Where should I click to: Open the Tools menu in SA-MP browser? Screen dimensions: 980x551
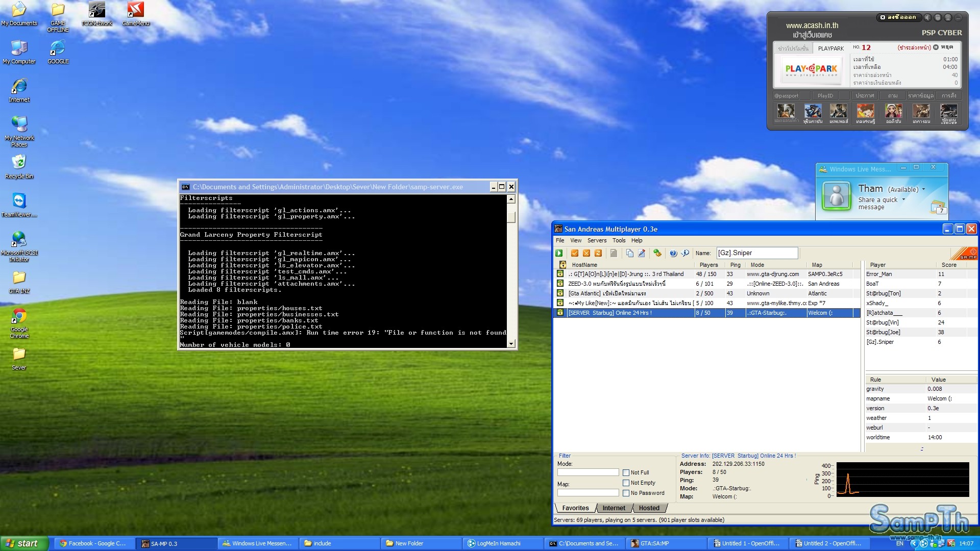(x=619, y=240)
